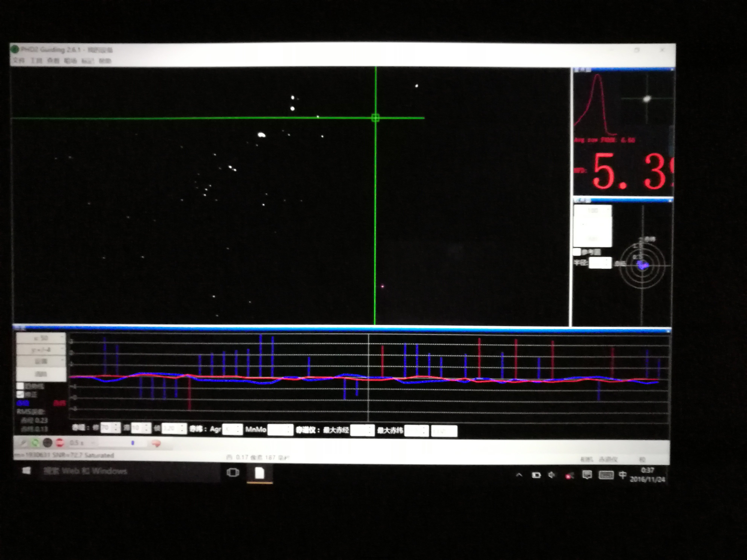Click the target bullseye display

(643, 265)
